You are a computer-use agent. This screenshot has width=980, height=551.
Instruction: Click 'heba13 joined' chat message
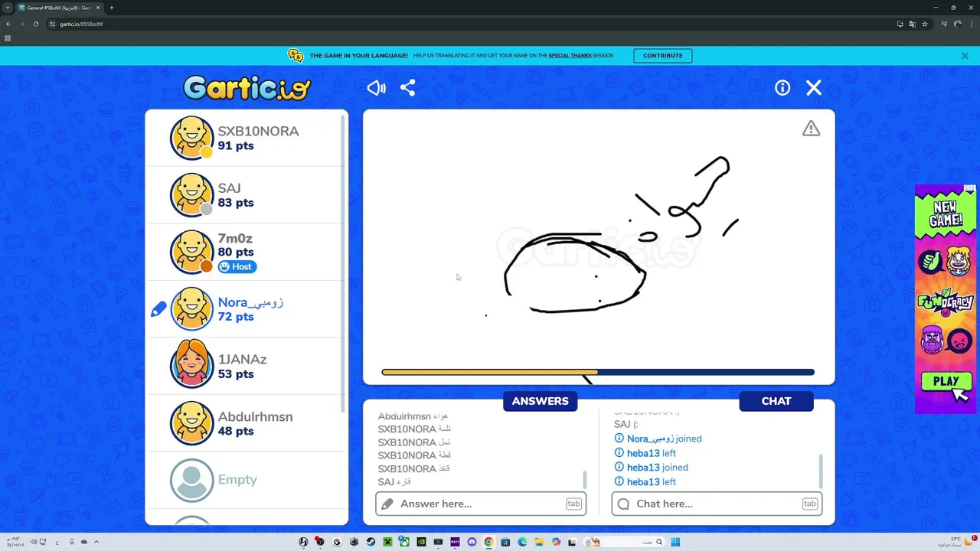(657, 468)
